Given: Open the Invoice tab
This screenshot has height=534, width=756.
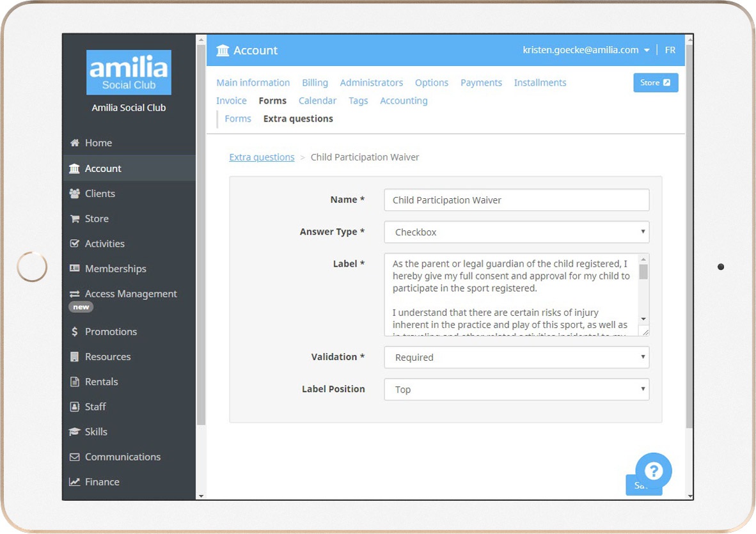Looking at the screenshot, I should pyautogui.click(x=232, y=100).
